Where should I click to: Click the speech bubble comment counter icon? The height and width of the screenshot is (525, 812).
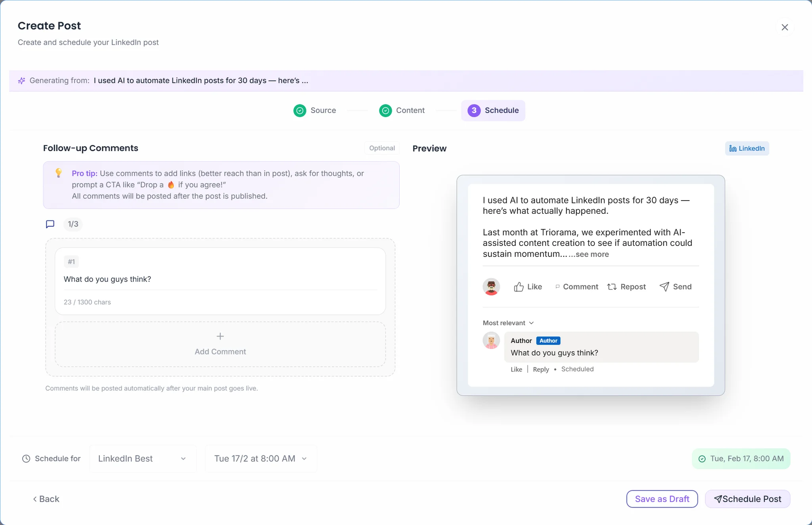click(x=50, y=224)
